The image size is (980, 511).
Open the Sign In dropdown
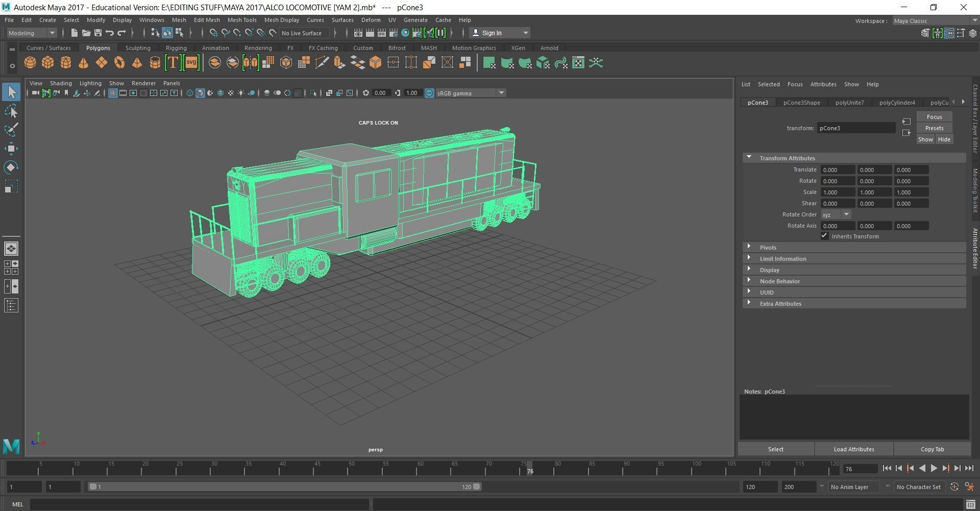tap(500, 33)
